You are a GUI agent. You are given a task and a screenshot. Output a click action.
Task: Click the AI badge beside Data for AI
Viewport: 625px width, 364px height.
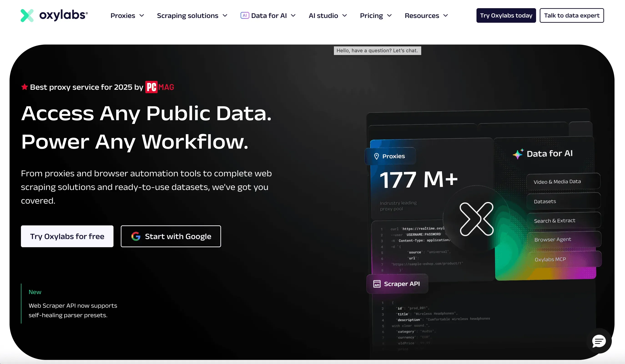point(244,15)
